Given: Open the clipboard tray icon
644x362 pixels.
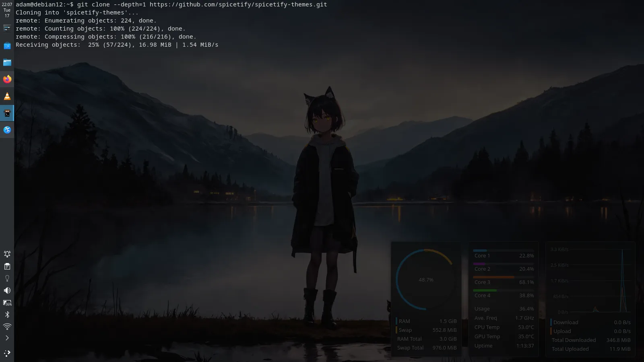Looking at the screenshot, I should click(7, 266).
